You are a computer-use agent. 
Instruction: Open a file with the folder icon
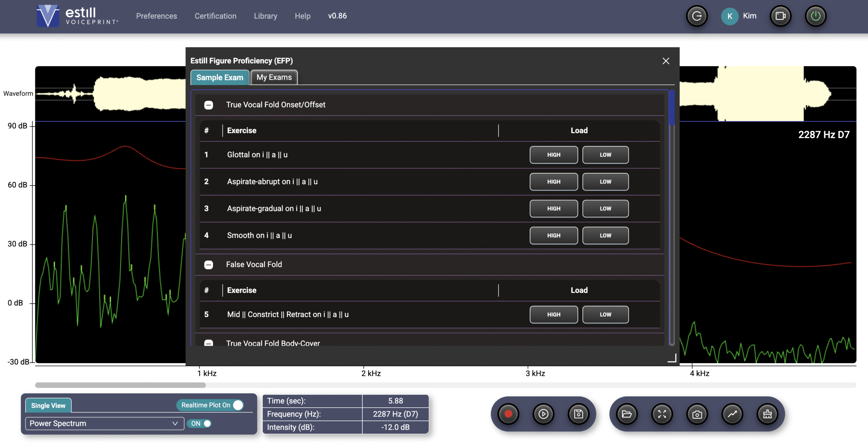click(627, 414)
